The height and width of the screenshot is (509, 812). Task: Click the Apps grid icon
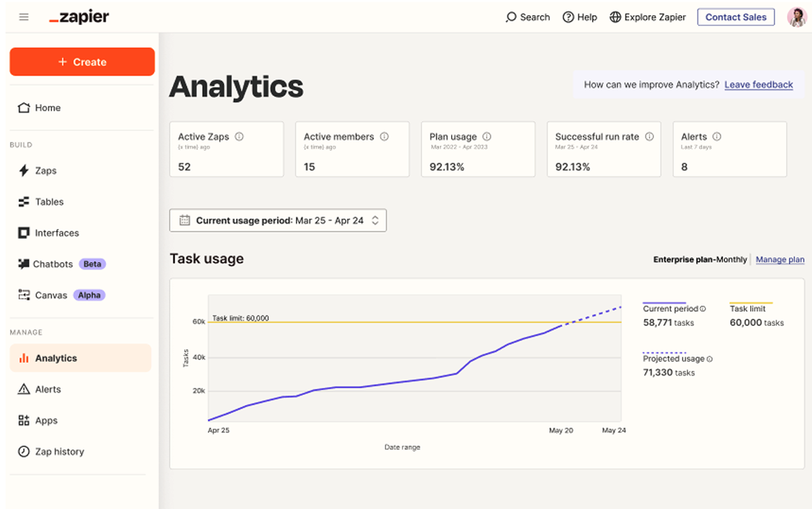click(x=24, y=421)
